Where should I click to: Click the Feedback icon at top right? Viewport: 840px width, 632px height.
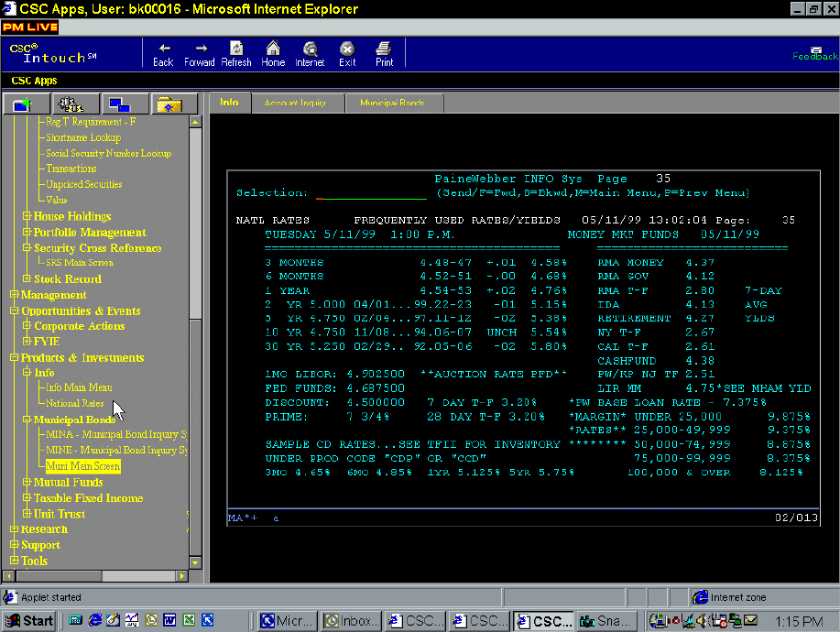[x=815, y=54]
